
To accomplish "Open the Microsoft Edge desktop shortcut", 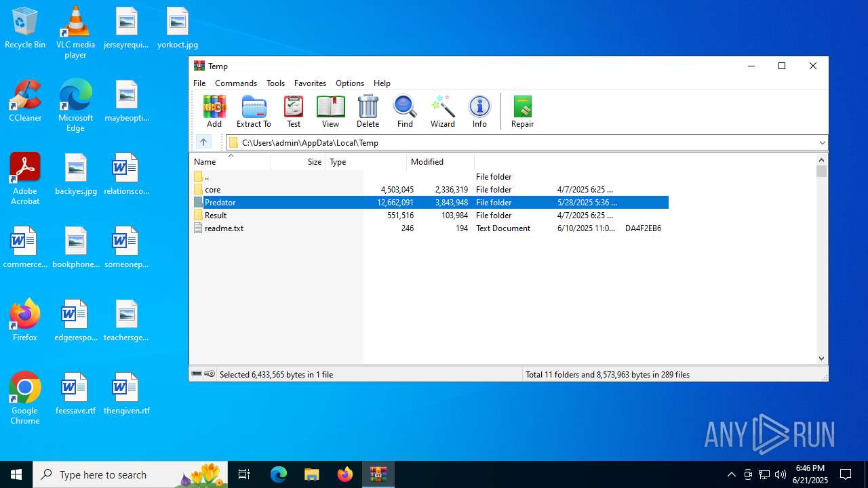I will coord(75,106).
